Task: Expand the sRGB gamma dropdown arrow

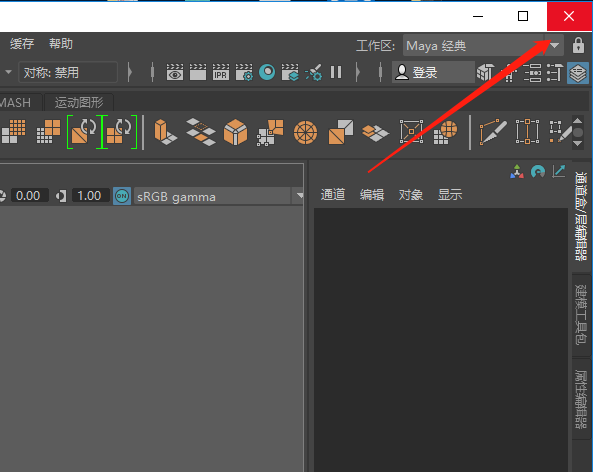Action: 300,196
